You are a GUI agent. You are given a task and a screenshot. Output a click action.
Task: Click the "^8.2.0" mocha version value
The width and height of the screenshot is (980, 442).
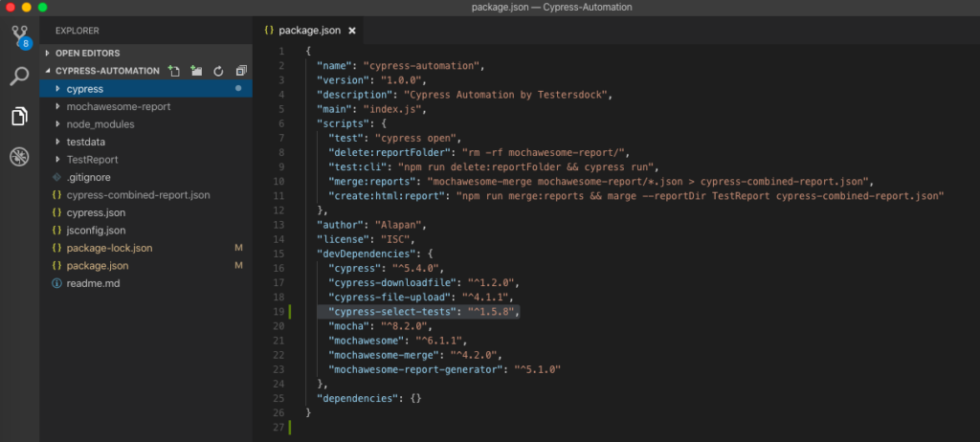point(405,325)
